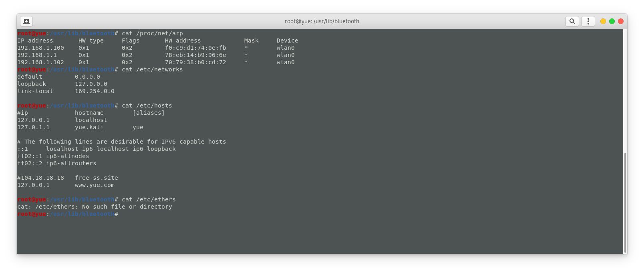
Task: Maximize the terminal with the green button
Action: (x=612, y=21)
